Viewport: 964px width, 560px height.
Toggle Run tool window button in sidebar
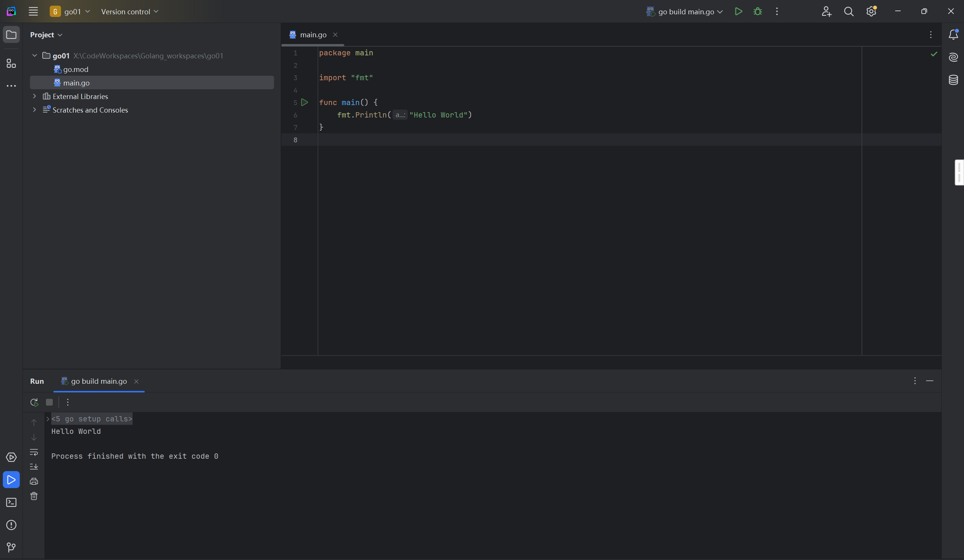tap(11, 480)
